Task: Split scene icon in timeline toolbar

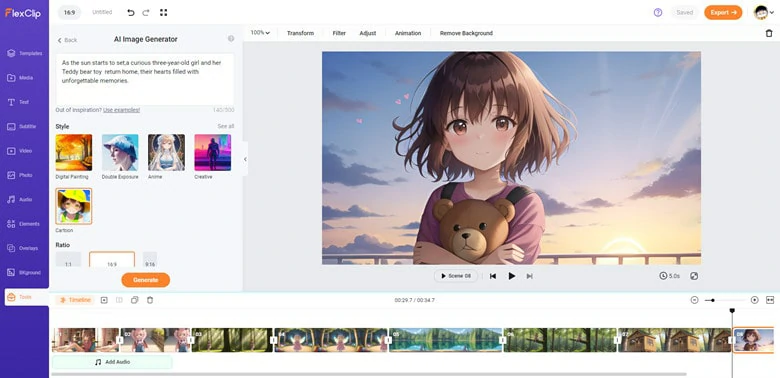Action: [x=119, y=300]
